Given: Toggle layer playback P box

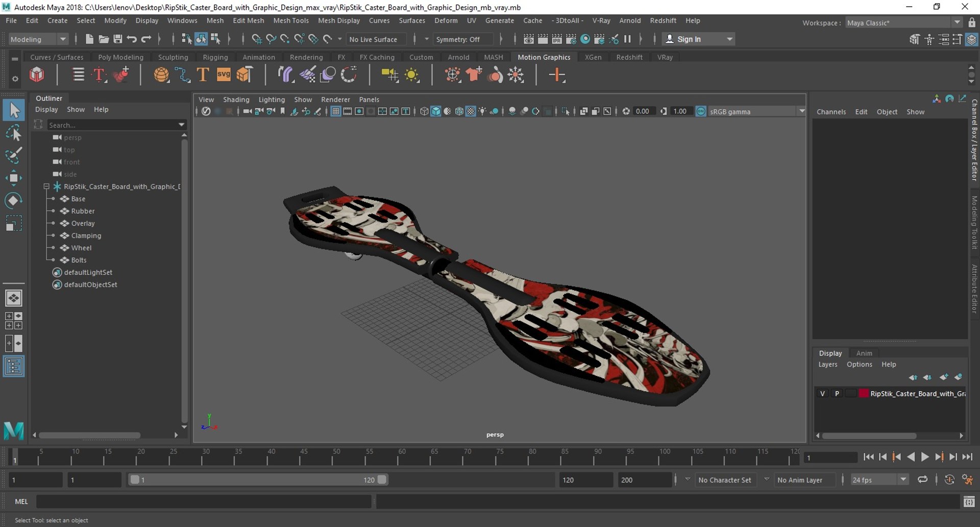Looking at the screenshot, I should 837,393.
